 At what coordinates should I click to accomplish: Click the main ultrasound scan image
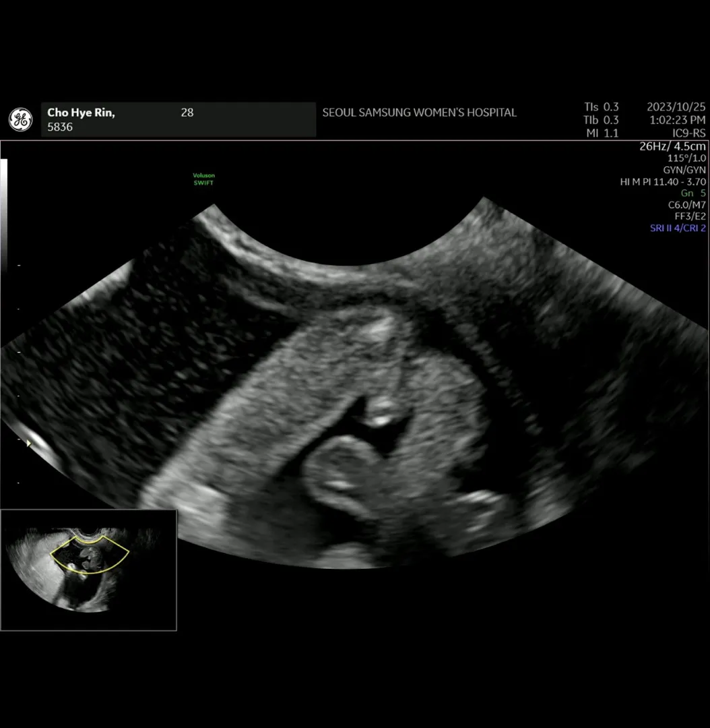click(x=355, y=383)
